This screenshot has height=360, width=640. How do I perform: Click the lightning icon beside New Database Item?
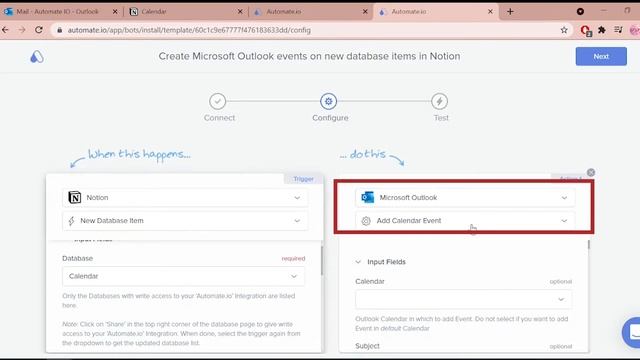click(x=71, y=221)
